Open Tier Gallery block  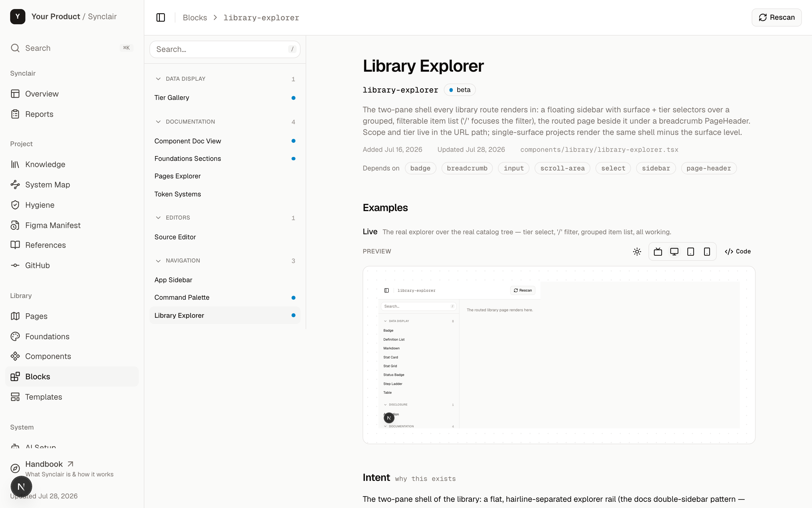point(225,98)
